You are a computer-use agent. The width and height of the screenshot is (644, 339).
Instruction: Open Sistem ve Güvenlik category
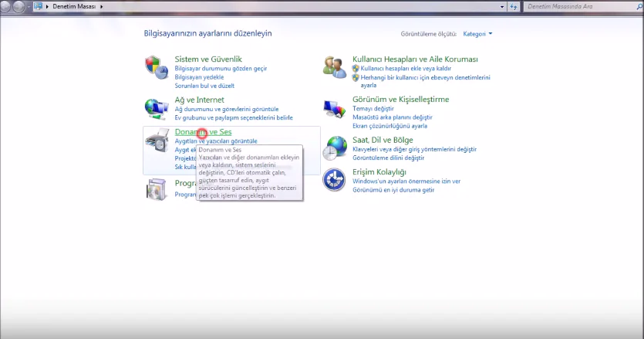pyautogui.click(x=208, y=59)
